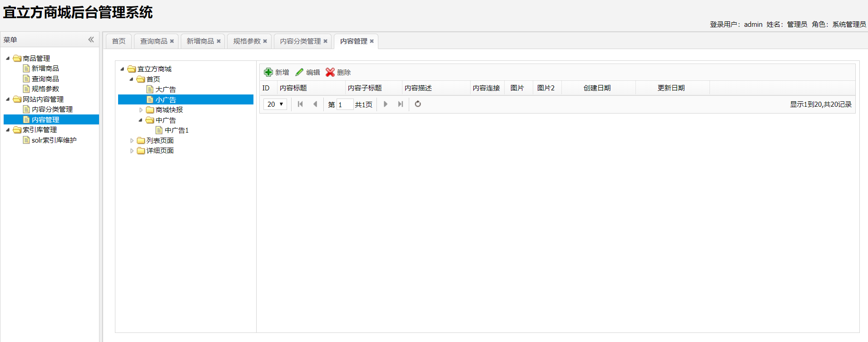Screen dimensions: 868x342
Task: Click the 内容描述 column header
Action: [436, 88]
